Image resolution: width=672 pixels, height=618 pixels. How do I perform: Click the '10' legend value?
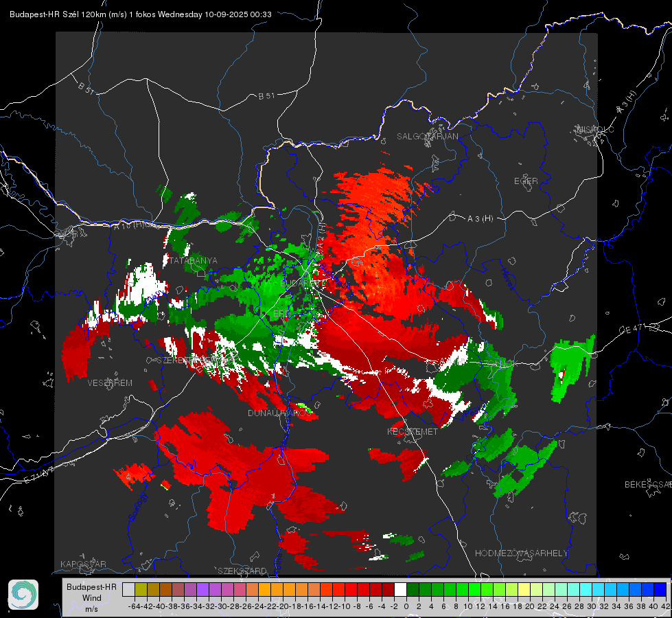click(468, 606)
